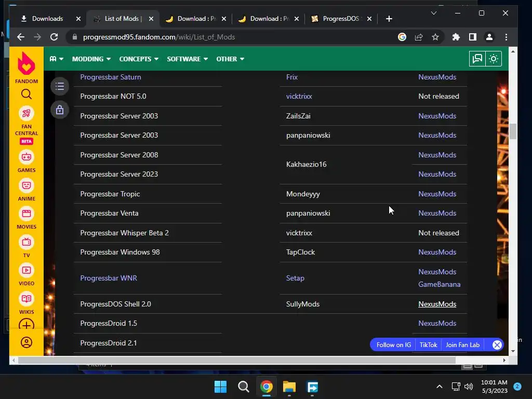Open Windows Start menu
The width and height of the screenshot is (532, 399).
click(x=220, y=387)
